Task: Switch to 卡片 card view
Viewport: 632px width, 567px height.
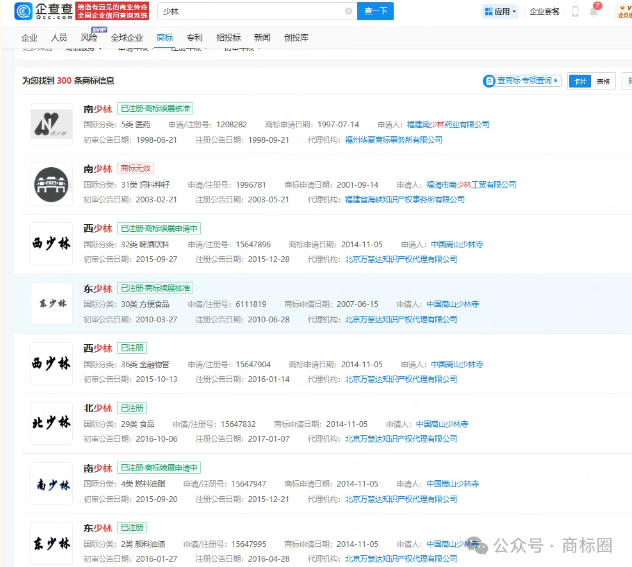Action: 580,81
